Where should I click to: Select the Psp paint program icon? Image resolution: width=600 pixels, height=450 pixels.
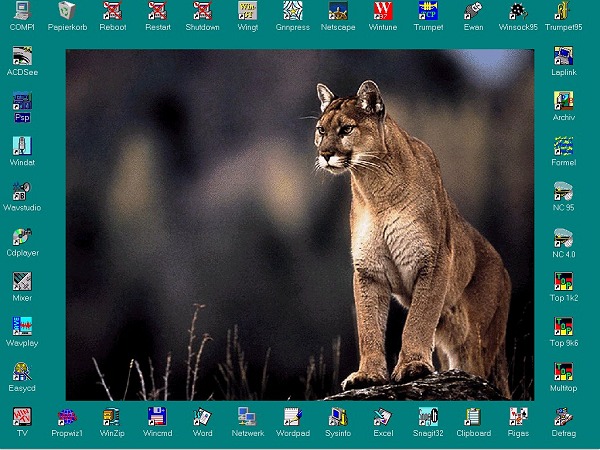point(21,101)
